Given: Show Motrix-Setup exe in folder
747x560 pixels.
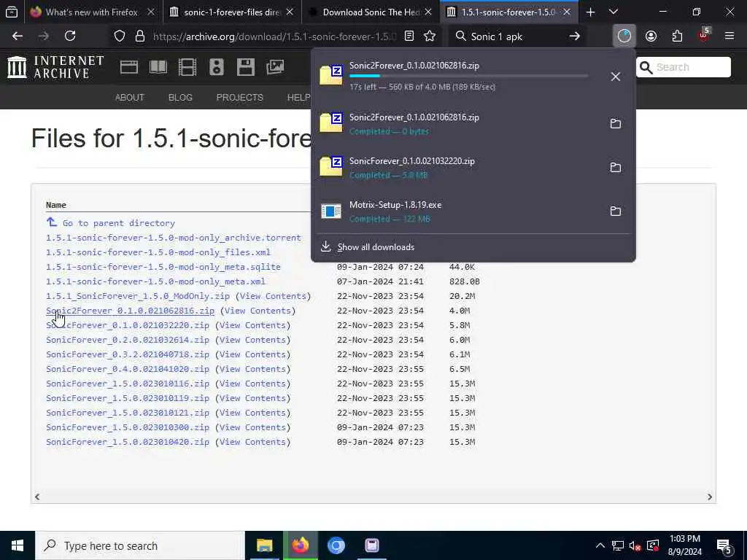Looking at the screenshot, I should point(616,211).
